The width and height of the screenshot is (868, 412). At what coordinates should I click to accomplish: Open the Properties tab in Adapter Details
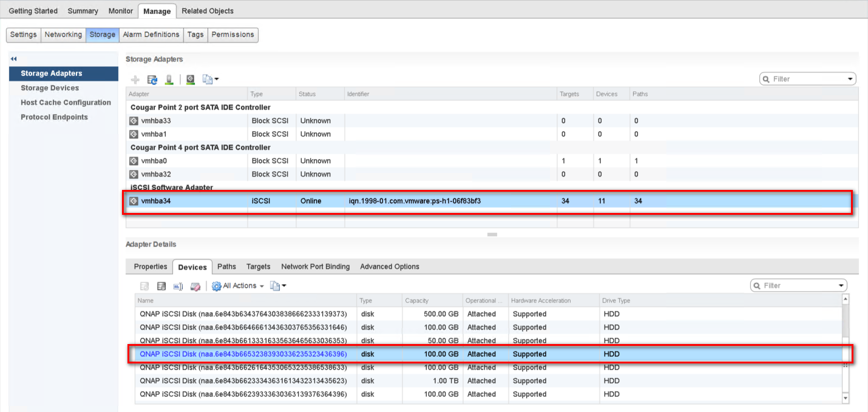(151, 266)
